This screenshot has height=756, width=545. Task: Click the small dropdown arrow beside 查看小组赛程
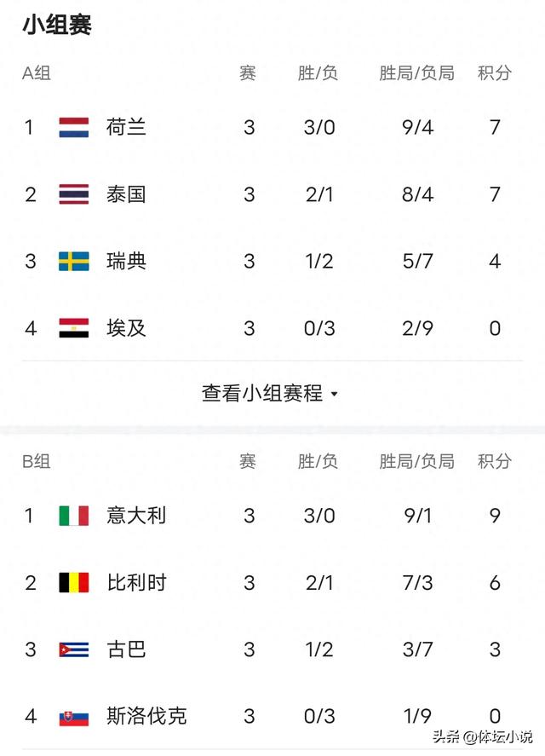pyautogui.click(x=335, y=395)
